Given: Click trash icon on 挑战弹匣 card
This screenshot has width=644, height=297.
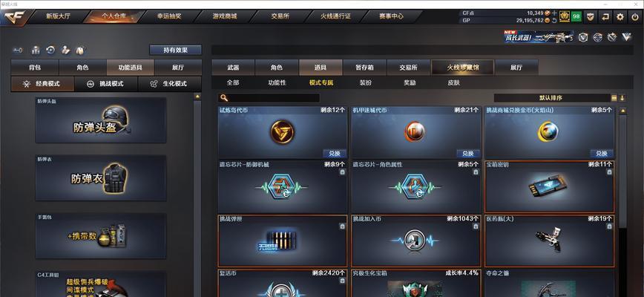Looking at the screenshot, I should 342,226.
